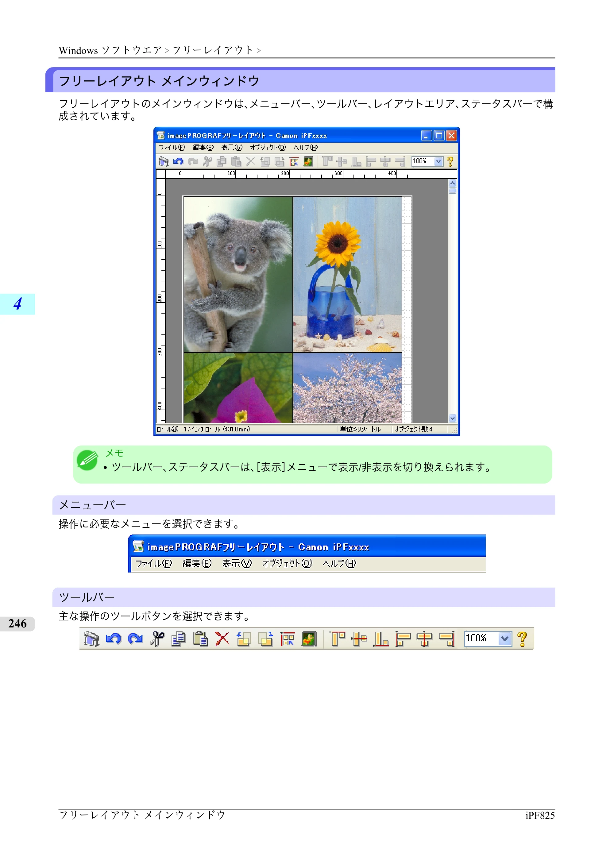Viewport: 614px width, 868px height.
Task: Click the align-bottom icon in the enlarged toolbar
Action: click(381, 639)
